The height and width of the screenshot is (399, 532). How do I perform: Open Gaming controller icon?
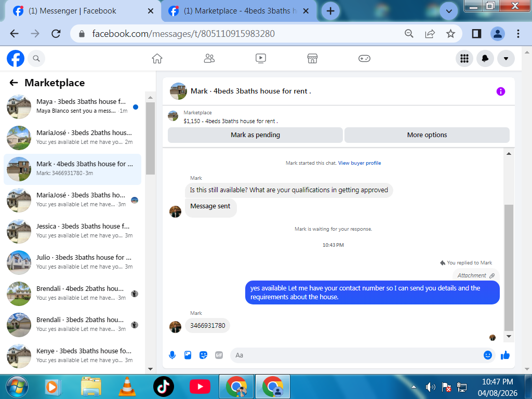point(364,58)
